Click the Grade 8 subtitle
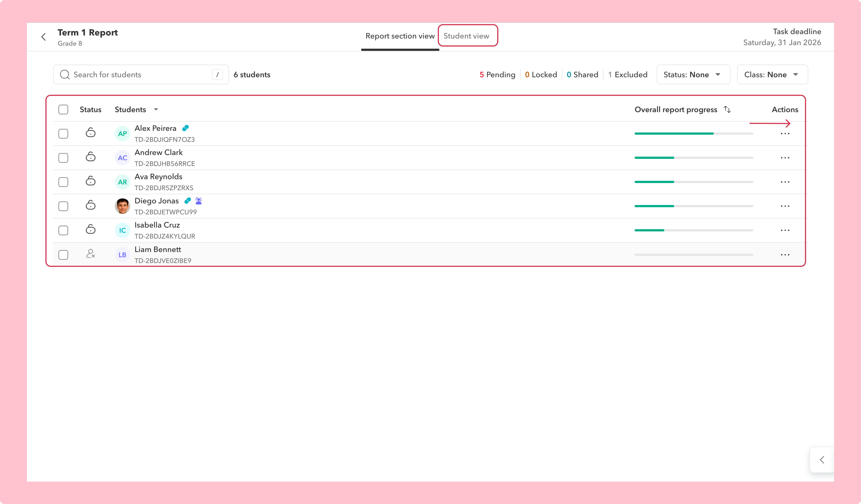This screenshot has height=504, width=861. pyautogui.click(x=70, y=43)
